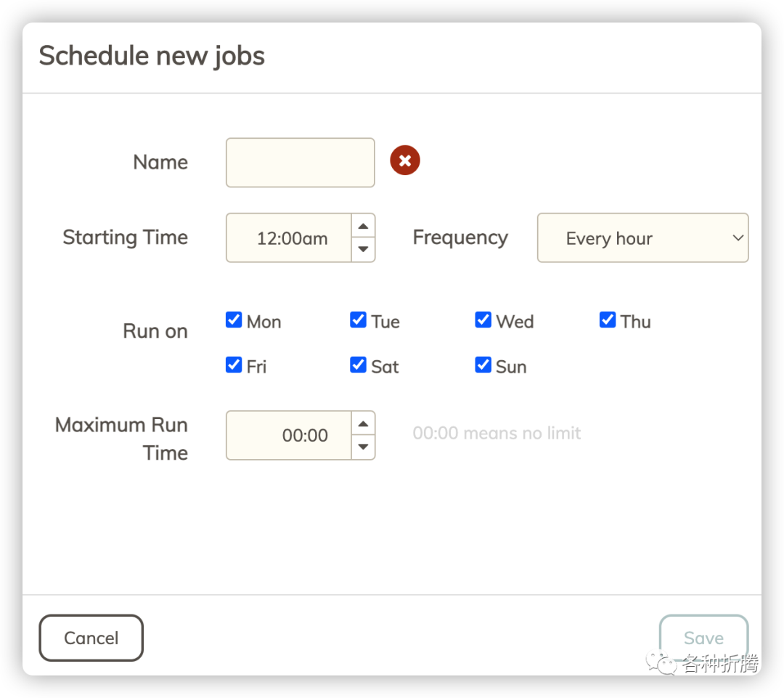Decrease Starting Time with the down arrow
784x698 pixels.
pos(363,250)
